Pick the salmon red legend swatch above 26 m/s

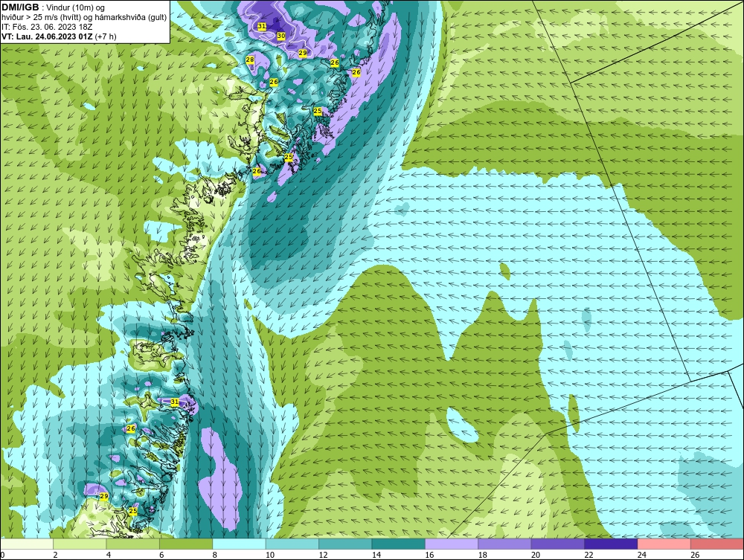(717, 544)
